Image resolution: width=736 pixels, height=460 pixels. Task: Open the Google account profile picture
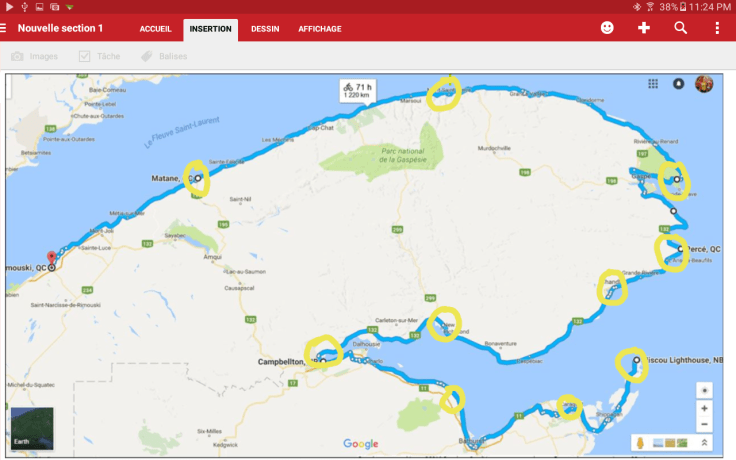point(704,84)
